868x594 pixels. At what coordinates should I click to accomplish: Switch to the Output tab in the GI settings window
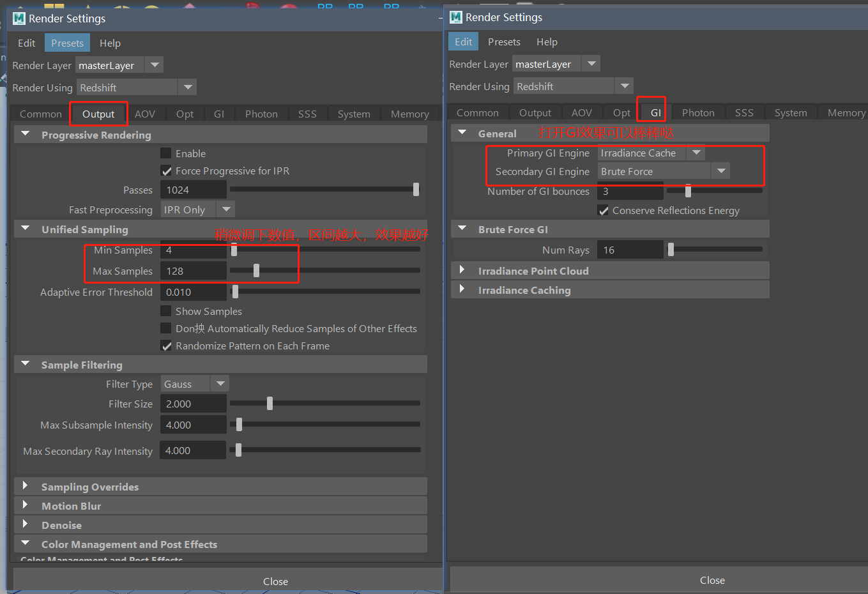pyautogui.click(x=535, y=112)
